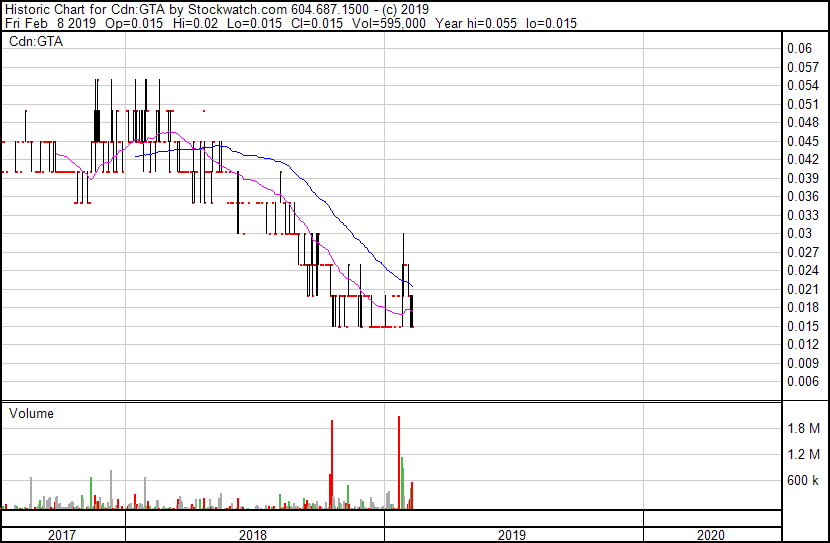Click the 0.036 price axis label

pyautogui.click(x=802, y=196)
